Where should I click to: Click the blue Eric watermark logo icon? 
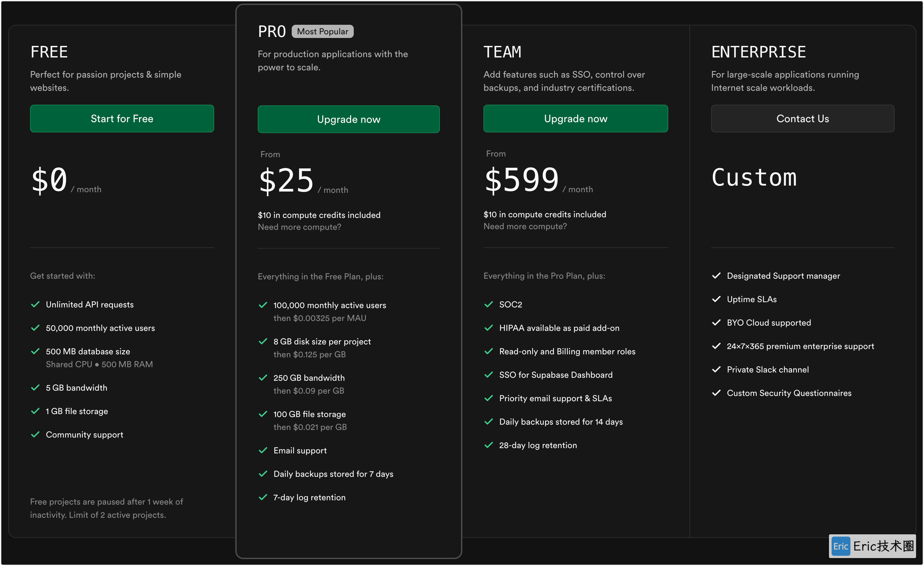point(841,547)
